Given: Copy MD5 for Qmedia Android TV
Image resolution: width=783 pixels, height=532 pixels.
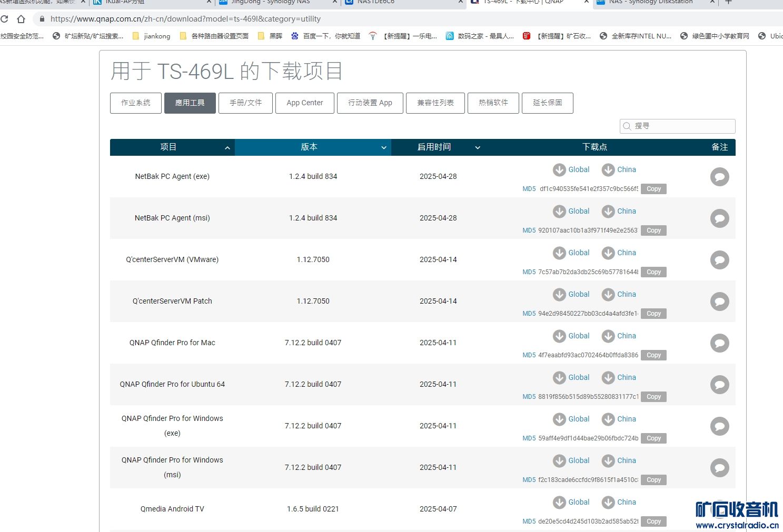Looking at the screenshot, I should pos(653,521).
